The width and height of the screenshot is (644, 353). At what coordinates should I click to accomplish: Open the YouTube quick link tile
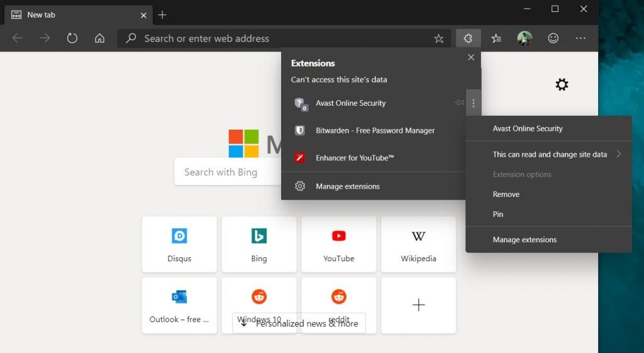click(339, 244)
